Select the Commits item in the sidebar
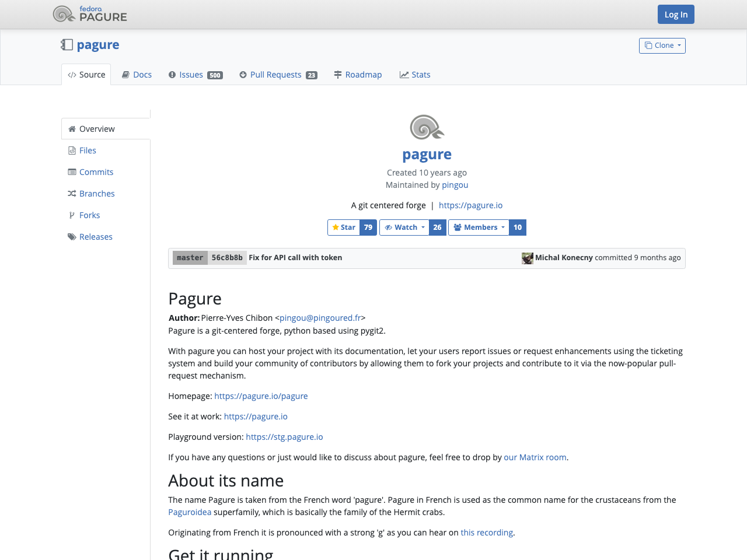The image size is (747, 560). 96,171
